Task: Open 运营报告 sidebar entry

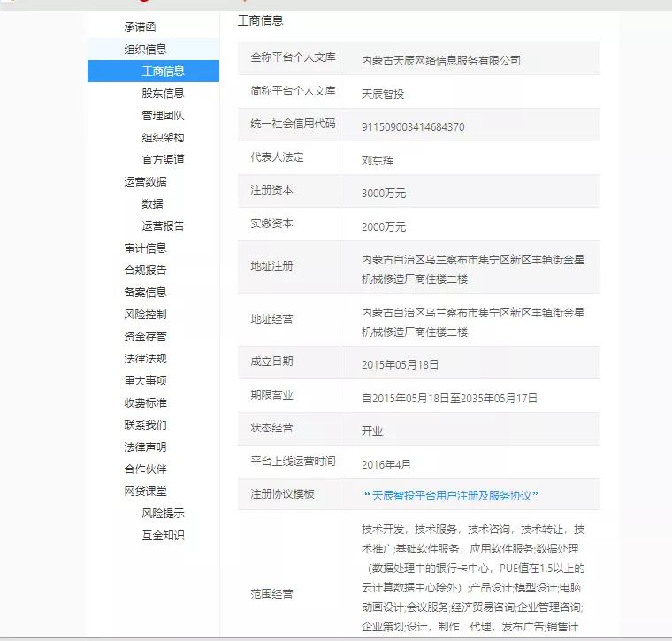Action: point(163,225)
